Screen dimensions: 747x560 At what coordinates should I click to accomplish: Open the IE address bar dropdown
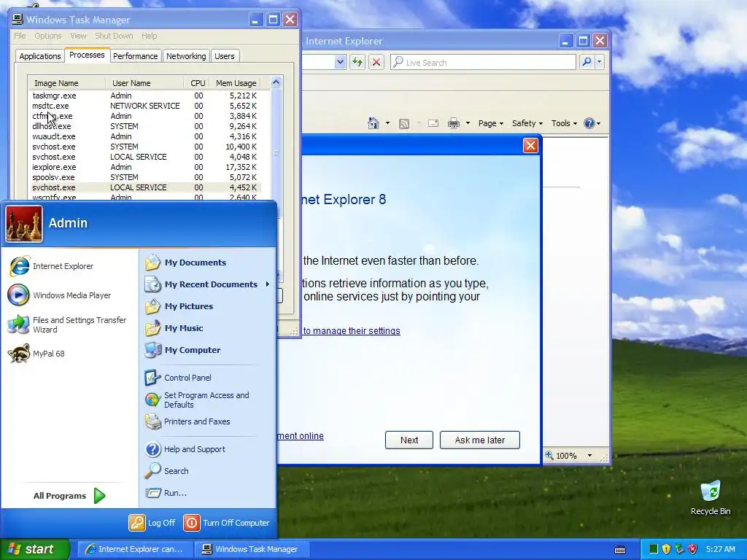coord(340,62)
